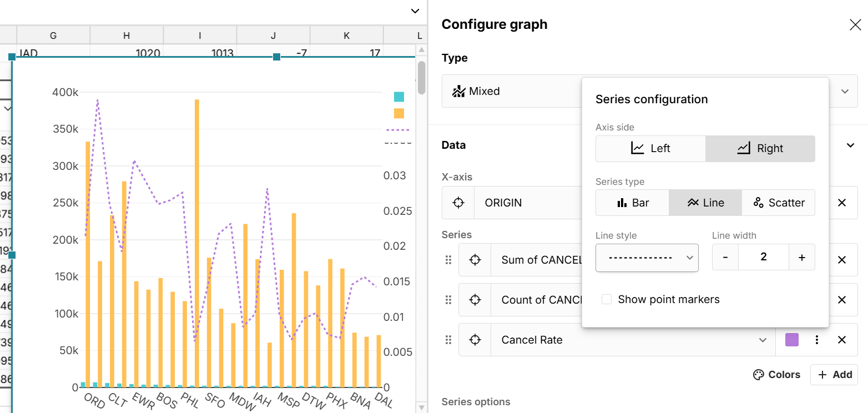Increase line width with the plus stepper
Image resolution: width=868 pixels, height=413 pixels.
[801, 257]
